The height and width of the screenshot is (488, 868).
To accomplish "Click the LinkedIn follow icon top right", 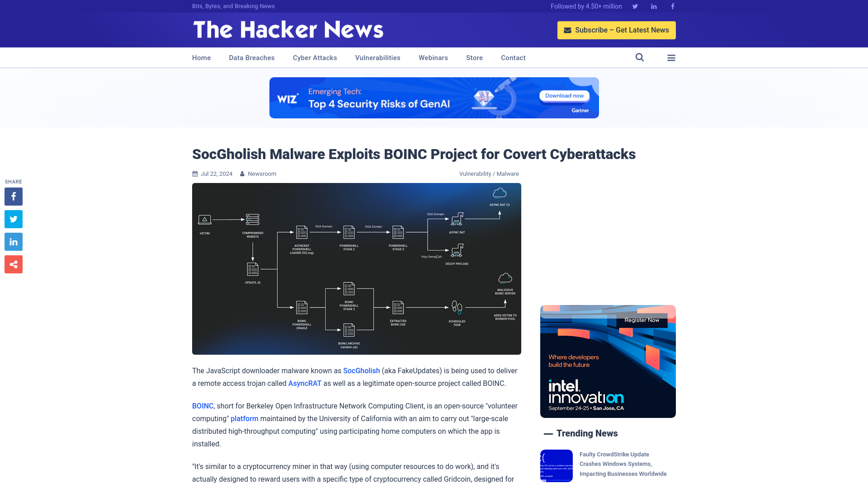I will [653, 6].
